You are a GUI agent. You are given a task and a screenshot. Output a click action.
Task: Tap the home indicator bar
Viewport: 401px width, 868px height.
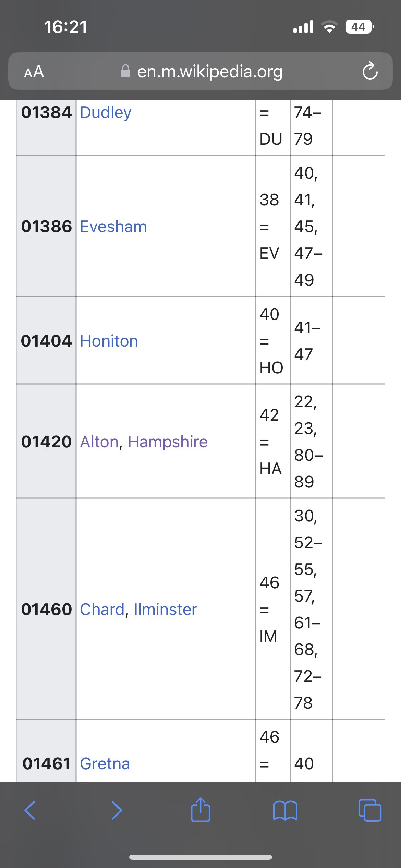(200, 857)
